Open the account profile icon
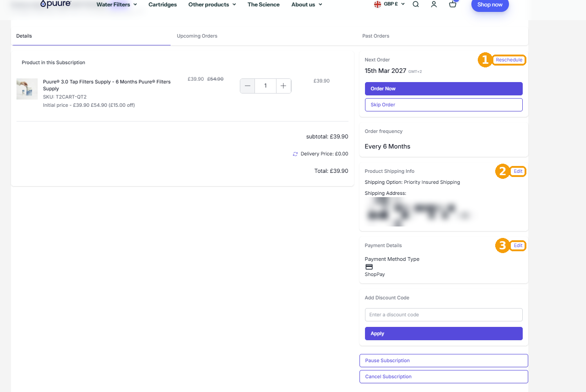 click(x=434, y=4)
